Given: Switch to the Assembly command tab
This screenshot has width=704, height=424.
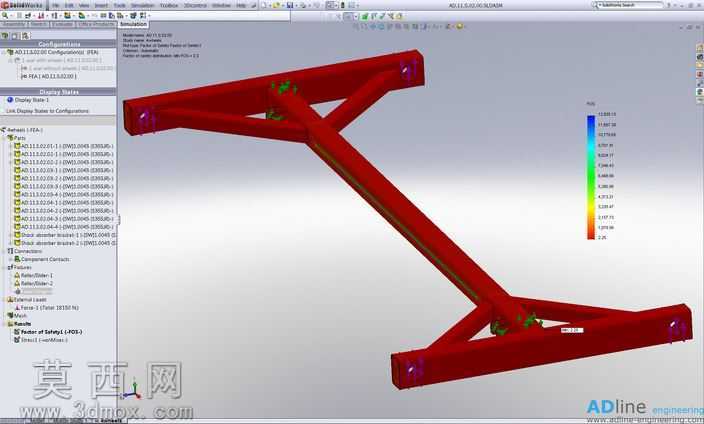Looking at the screenshot, I should point(14,24).
